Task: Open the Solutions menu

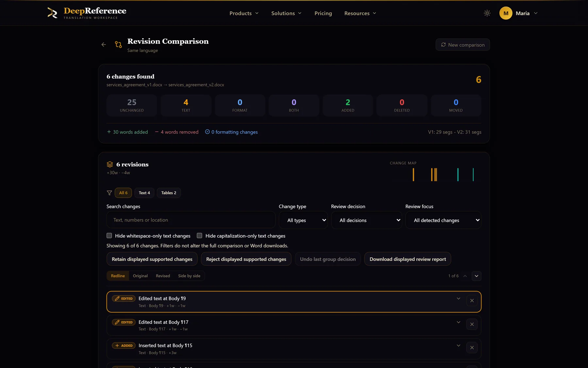Action: (x=286, y=13)
